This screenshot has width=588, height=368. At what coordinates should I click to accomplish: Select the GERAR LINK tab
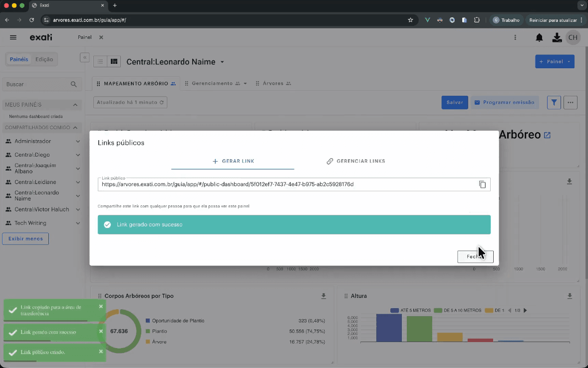pos(233,161)
